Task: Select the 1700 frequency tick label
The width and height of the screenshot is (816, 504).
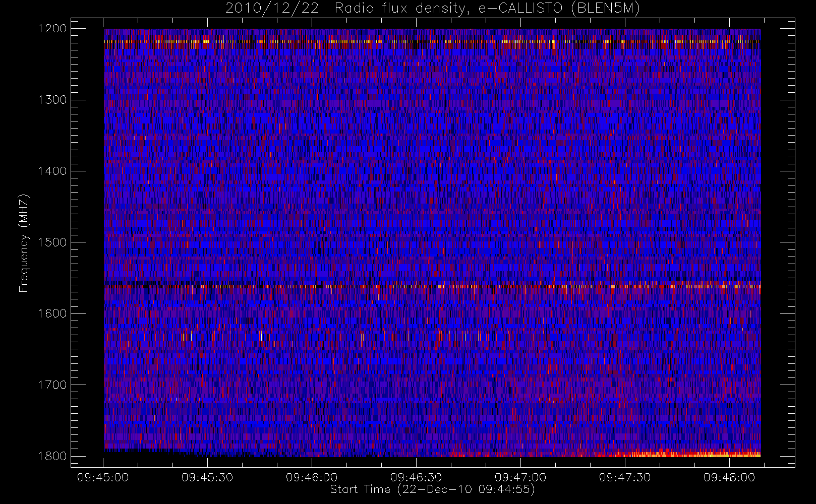Action: (52, 385)
